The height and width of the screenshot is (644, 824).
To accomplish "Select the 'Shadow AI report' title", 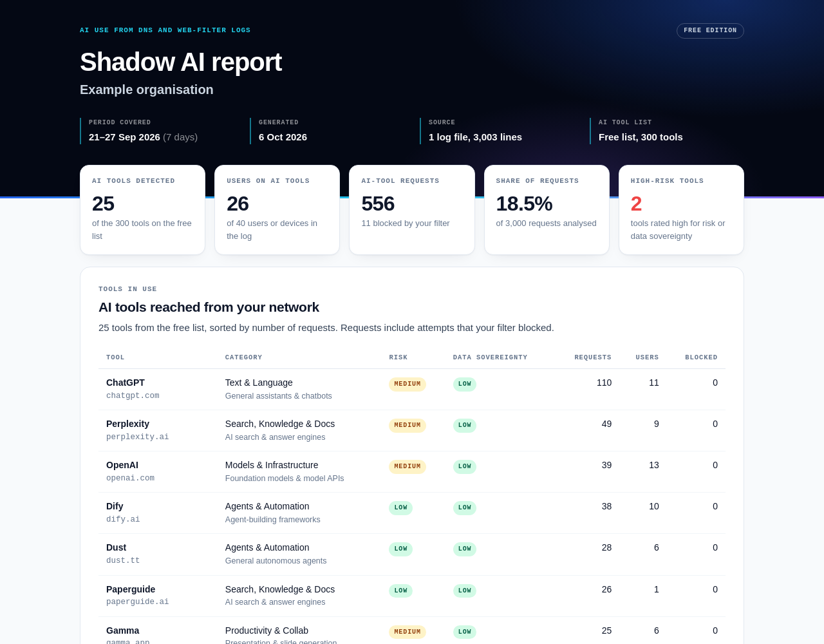I will pyautogui.click(x=181, y=62).
